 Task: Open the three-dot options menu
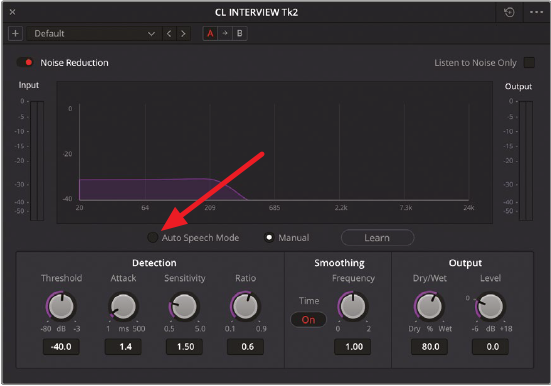(536, 12)
